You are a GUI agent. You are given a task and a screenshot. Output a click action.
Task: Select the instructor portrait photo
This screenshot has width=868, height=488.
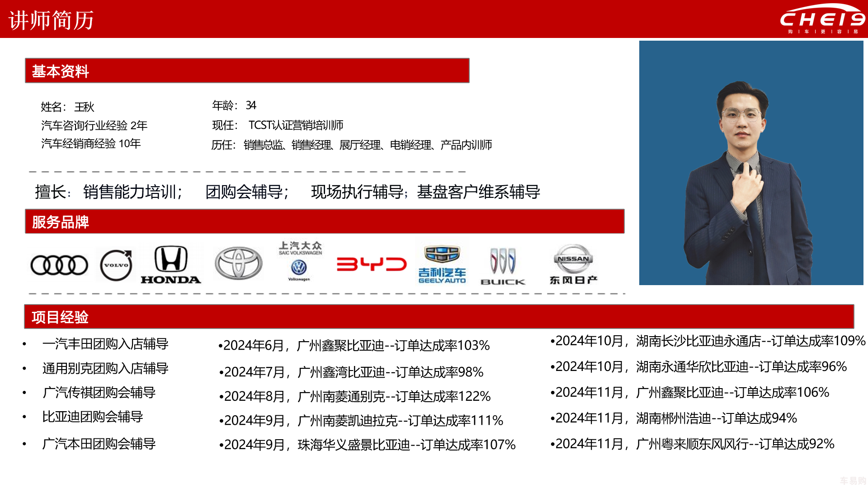[x=751, y=163]
